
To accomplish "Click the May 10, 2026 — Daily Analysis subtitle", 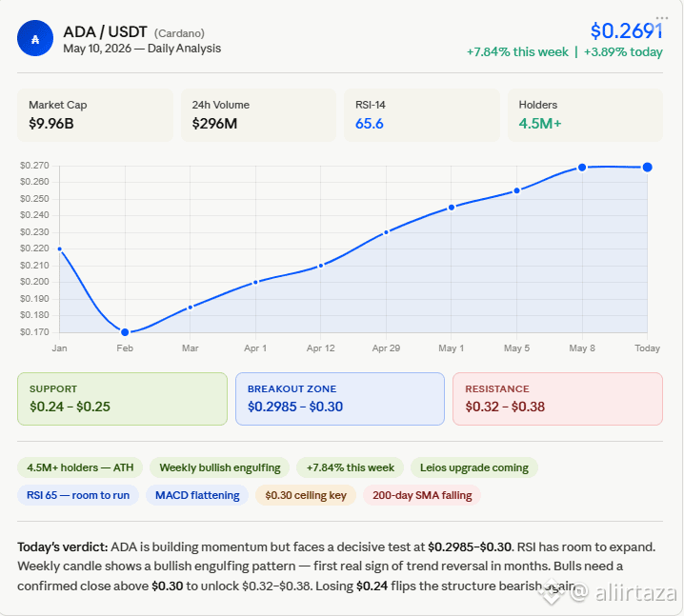I will pos(142,49).
